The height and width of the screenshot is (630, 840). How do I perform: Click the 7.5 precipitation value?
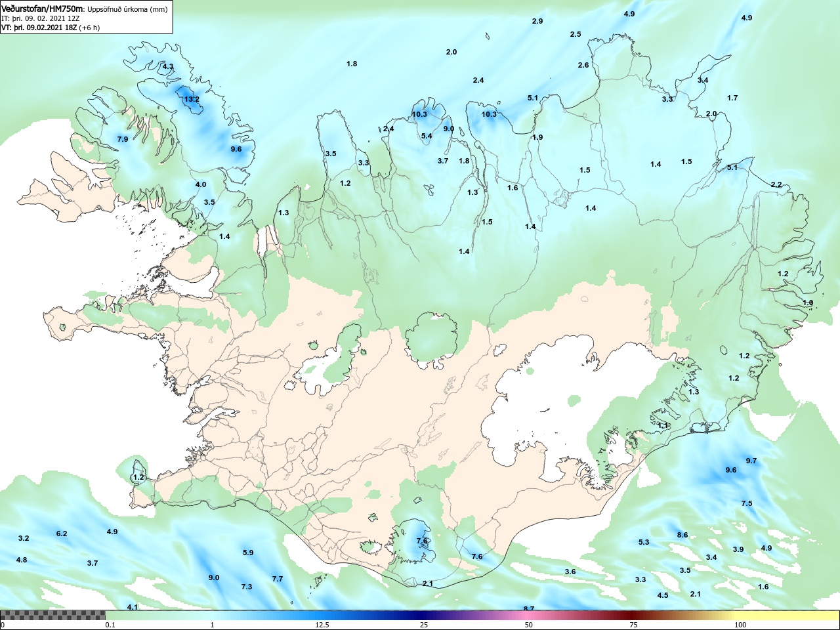[747, 503]
